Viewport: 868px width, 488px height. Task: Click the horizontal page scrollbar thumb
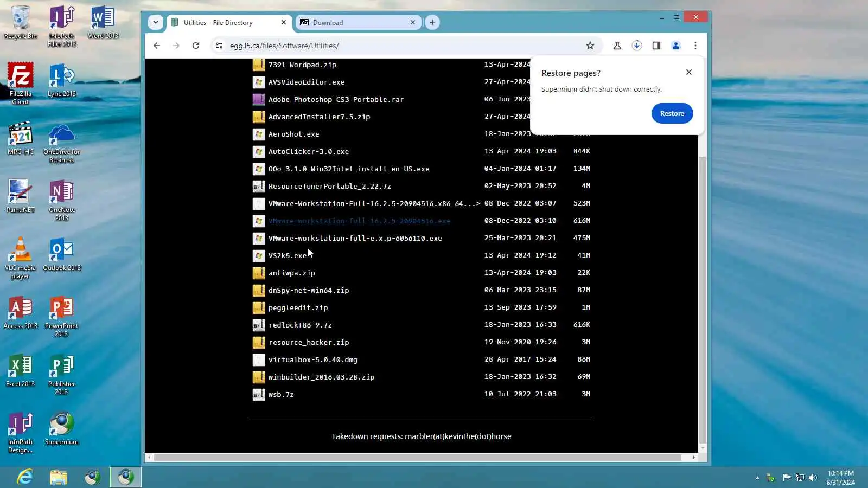[x=418, y=457]
